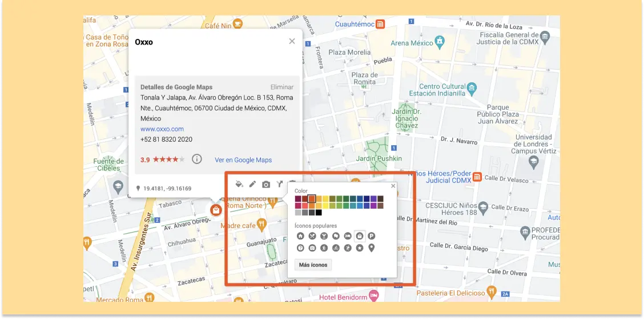
Task: Close the Oxxo info card
Action: (292, 41)
